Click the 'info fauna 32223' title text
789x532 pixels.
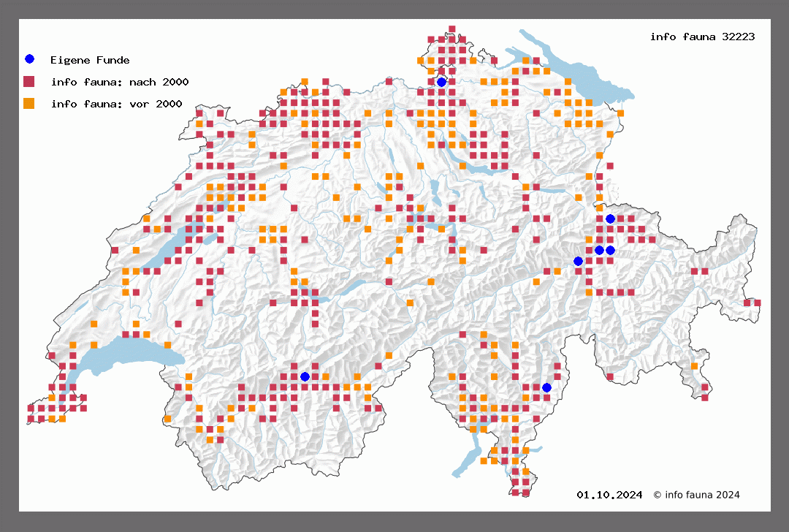[x=702, y=37]
